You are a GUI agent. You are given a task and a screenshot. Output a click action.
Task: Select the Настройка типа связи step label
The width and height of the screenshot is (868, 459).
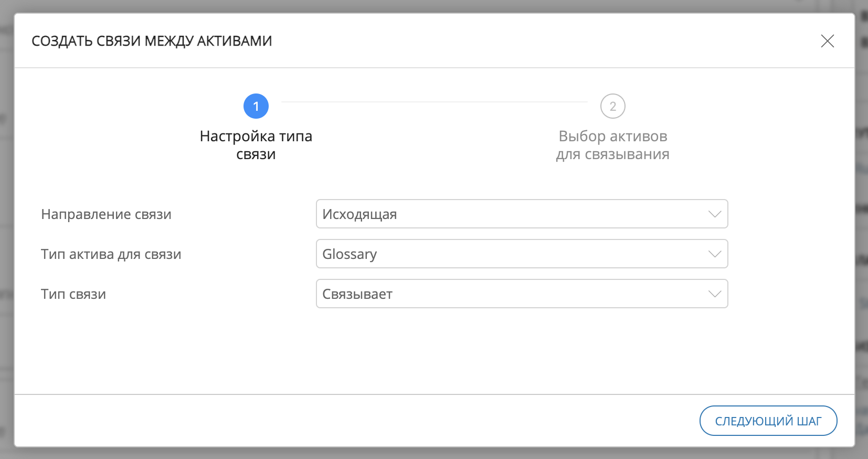[256, 145]
